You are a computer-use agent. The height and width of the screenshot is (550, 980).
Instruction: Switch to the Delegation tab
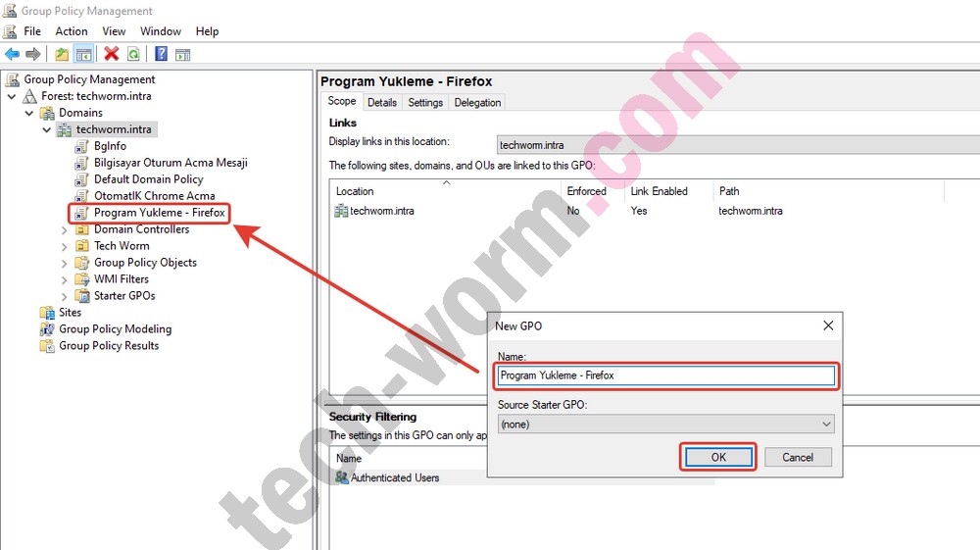click(477, 102)
